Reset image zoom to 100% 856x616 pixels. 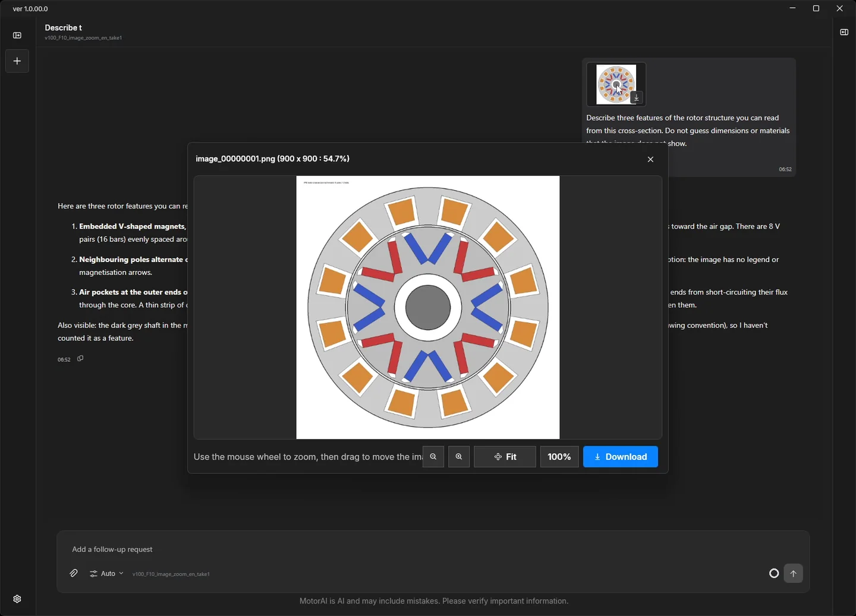pos(559,457)
